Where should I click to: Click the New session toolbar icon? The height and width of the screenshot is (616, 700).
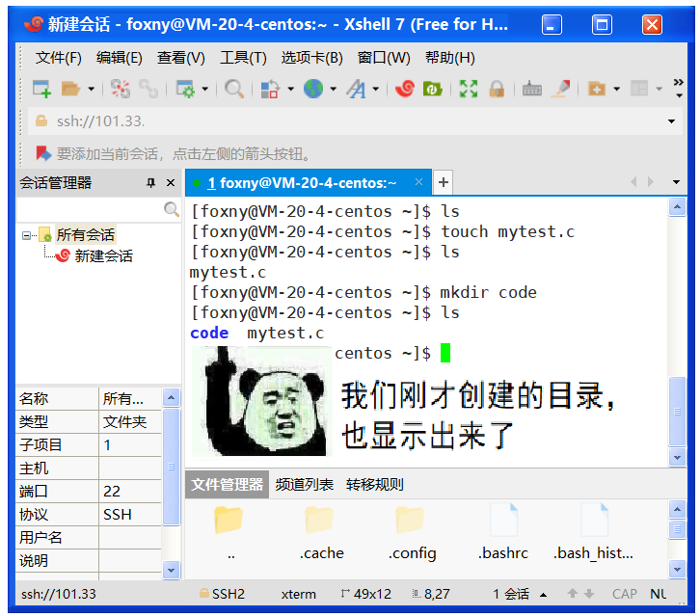(41, 89)
